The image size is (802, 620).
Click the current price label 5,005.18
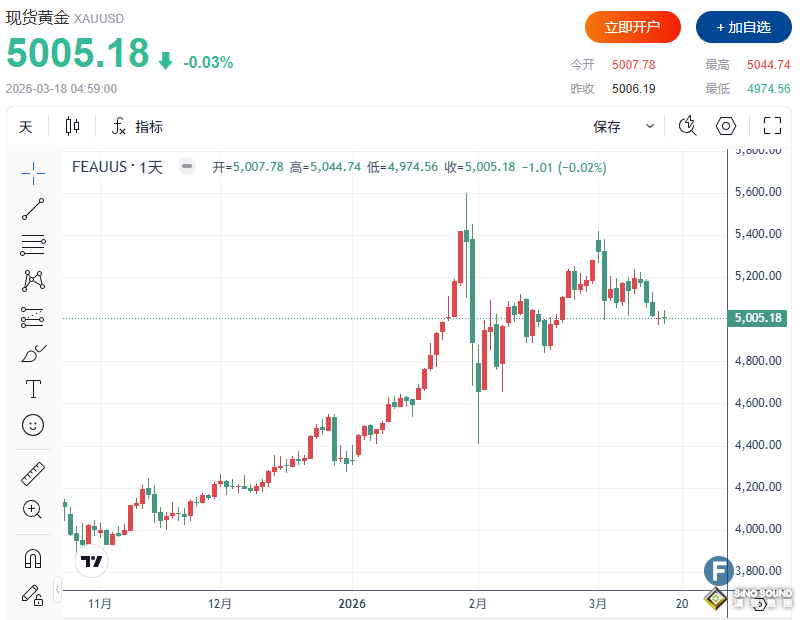[757, 317]
